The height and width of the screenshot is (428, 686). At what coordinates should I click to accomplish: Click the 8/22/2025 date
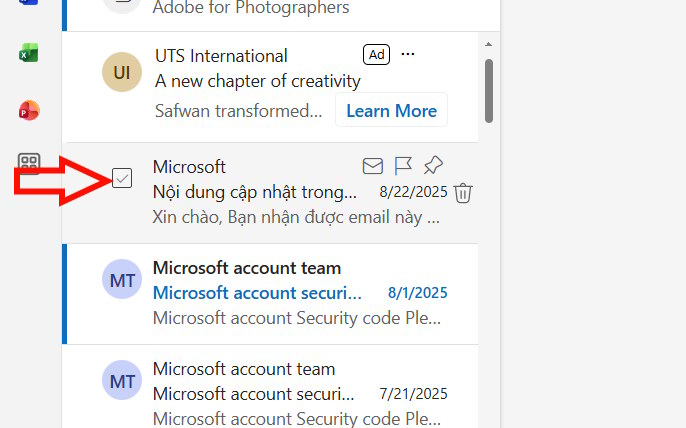413,192
